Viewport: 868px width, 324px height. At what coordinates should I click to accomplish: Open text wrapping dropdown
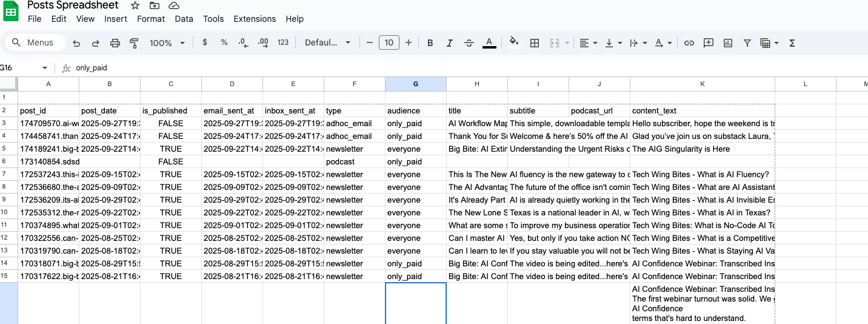click(638, 43)
